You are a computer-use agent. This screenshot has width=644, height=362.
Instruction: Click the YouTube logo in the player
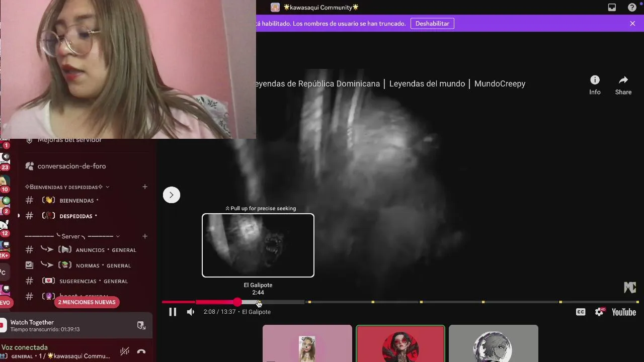[x=624, y=312]
